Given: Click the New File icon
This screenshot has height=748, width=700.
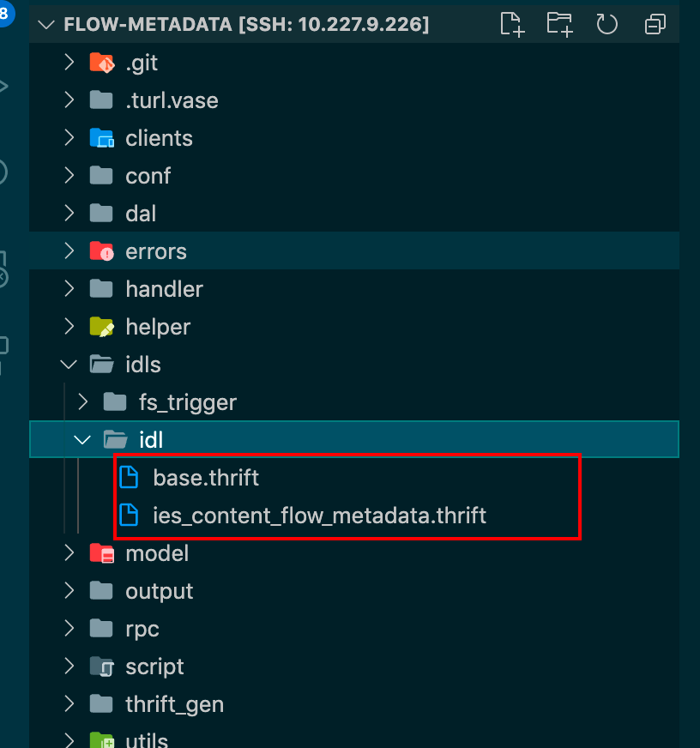Looking at the screenshot, I should [512, 25].
